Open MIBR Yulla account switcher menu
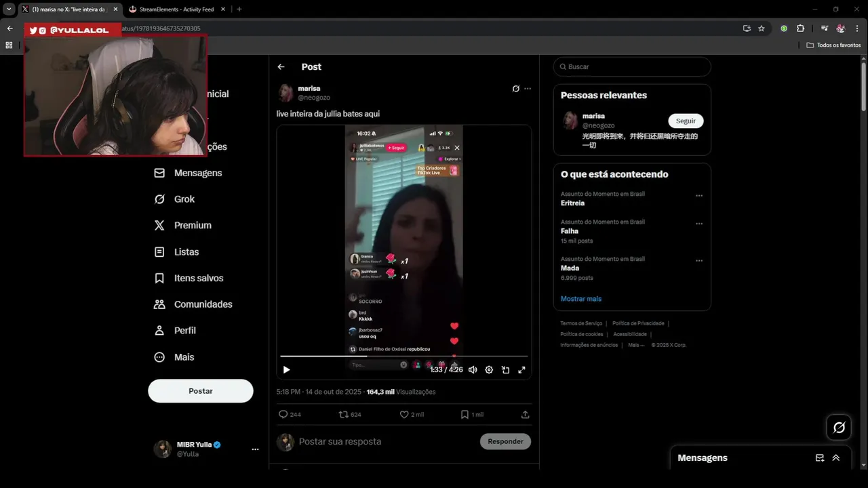The width and height of the screenshot is (868, 488). pos(207,449)
